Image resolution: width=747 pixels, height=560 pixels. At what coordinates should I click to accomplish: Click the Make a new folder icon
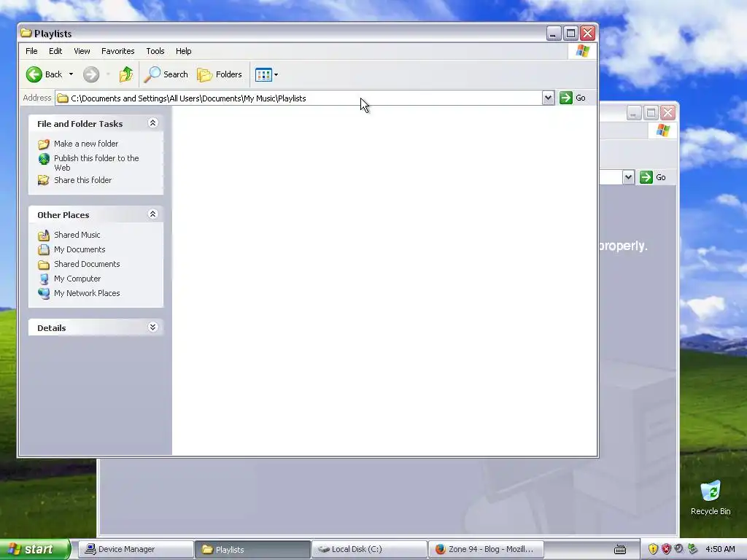click(x=44, y=144)
